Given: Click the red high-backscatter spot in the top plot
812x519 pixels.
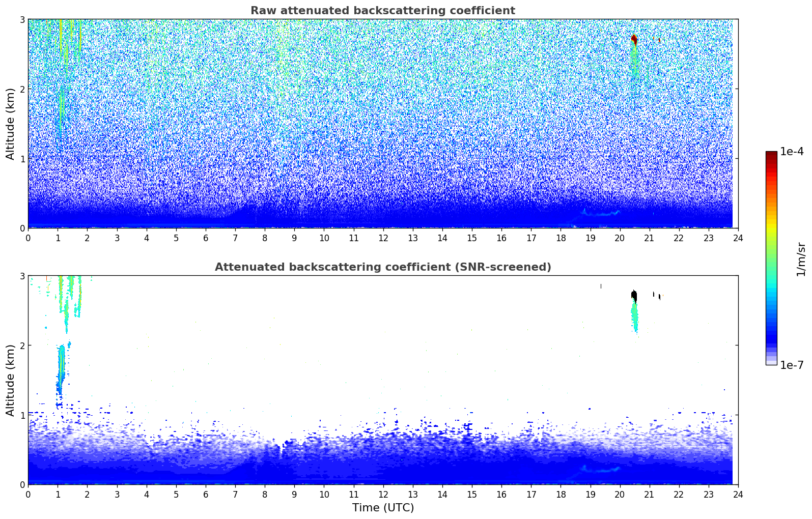Looking at the screenshot, I should 634,39.
